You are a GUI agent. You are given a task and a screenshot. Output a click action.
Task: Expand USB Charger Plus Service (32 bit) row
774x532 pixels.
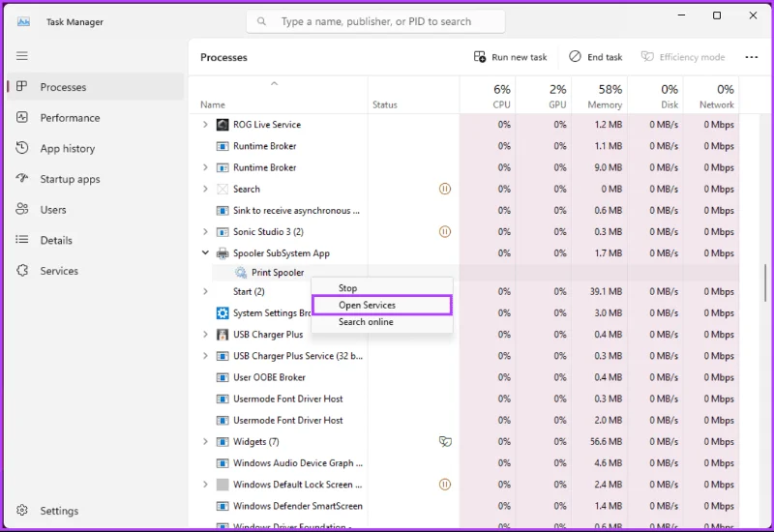[205, 355]
